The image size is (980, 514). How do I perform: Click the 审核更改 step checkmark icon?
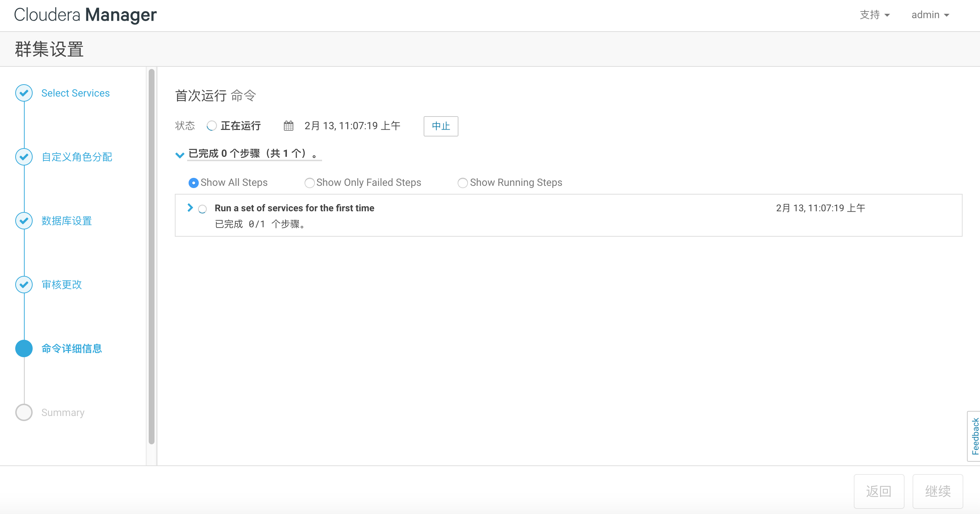pos(24,285)
